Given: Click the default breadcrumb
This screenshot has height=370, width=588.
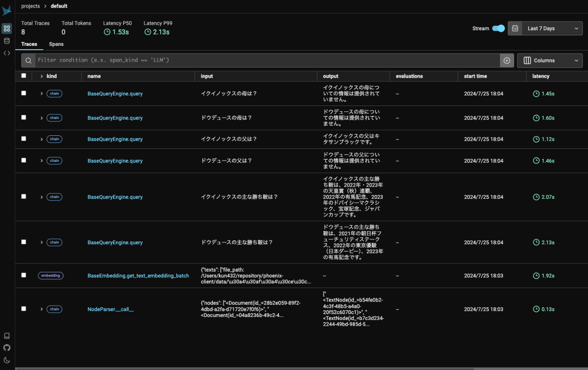Looking at the screenshot, I should (59, 6).
